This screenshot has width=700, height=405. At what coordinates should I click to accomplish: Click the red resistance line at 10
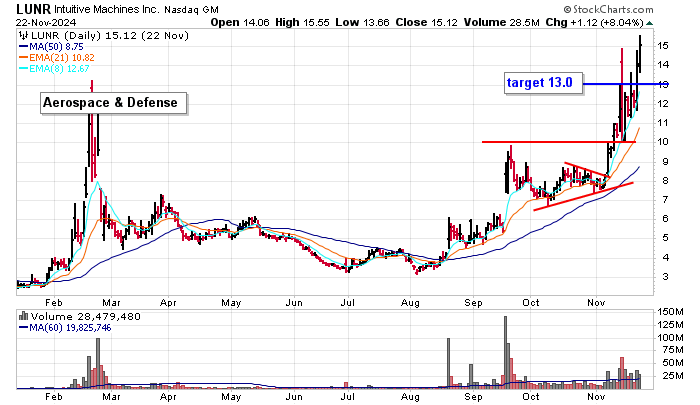[x=558, y=142]
